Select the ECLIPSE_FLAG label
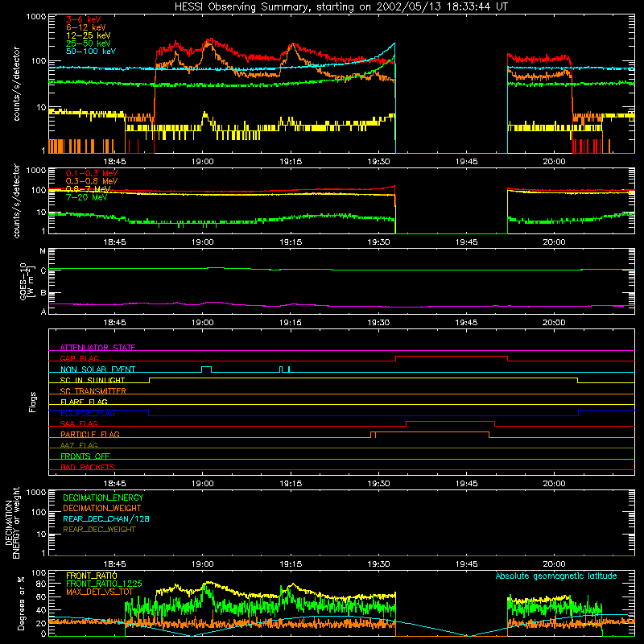The image size is (644, 644). pos(88,413)
